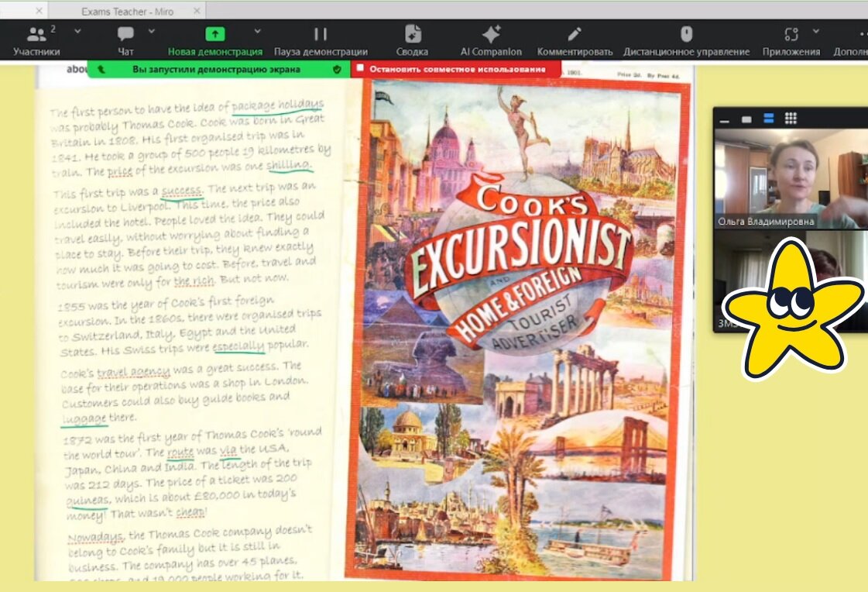Select Ольга Владимировна's video thumbnail

791,178
